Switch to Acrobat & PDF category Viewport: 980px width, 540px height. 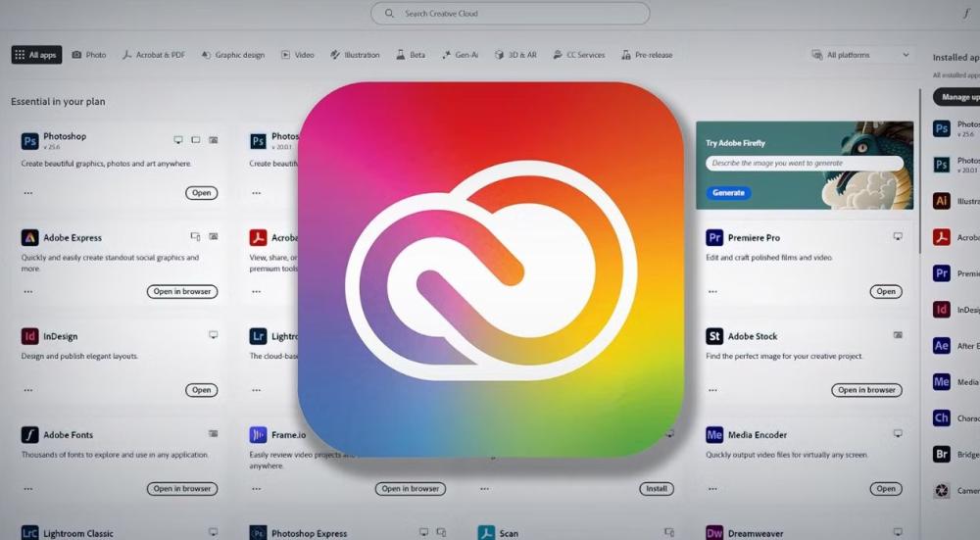coord(153,55)
